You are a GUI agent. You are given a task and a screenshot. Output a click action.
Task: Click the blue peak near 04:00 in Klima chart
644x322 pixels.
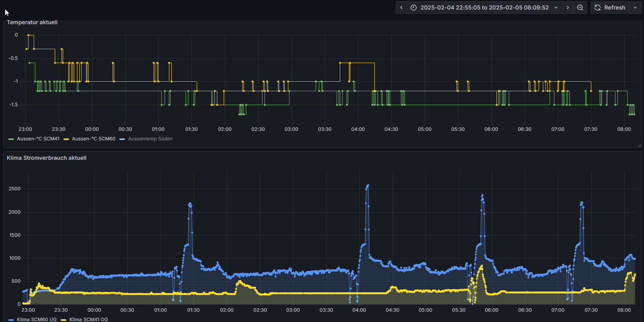tap(368, 185)
